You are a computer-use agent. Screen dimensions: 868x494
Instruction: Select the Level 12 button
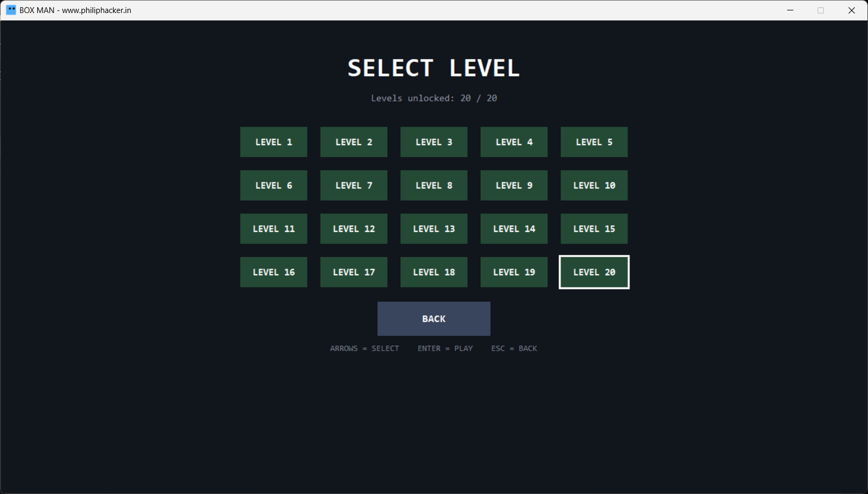[354, 229]
